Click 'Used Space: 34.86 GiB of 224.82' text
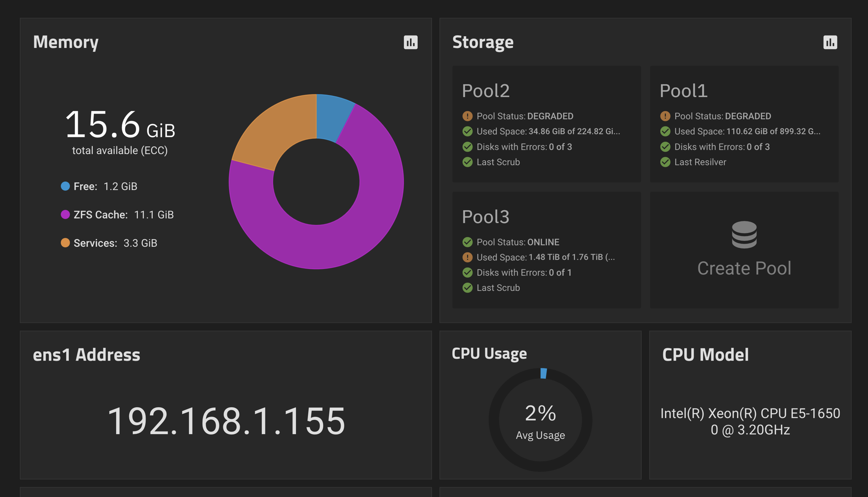Screen dimensions: 868x497 548,131
